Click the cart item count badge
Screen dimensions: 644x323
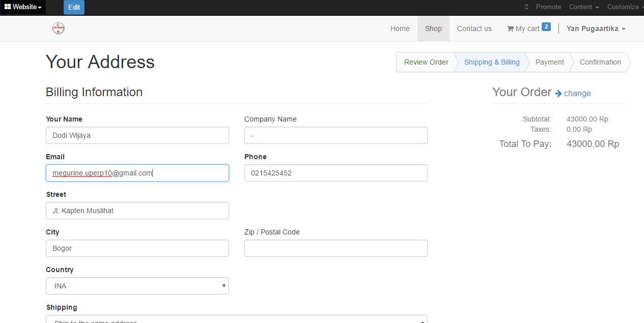pyautogui.click(x=546, y=26)
